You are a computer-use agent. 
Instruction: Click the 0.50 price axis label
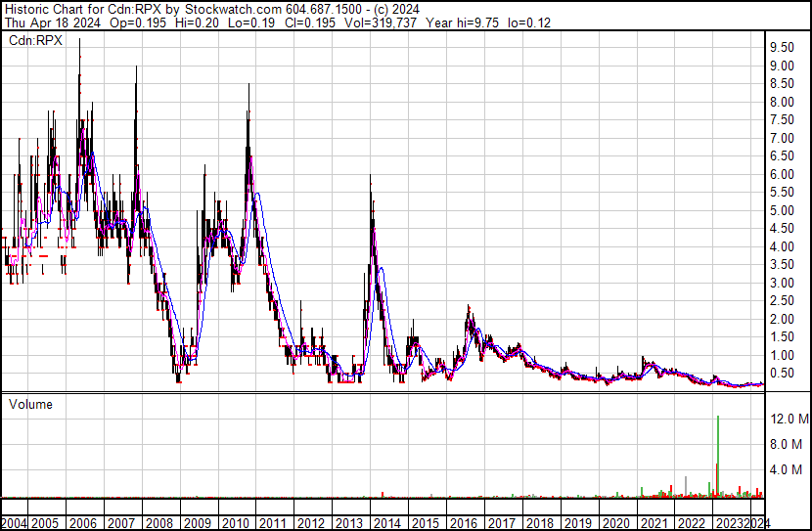781,374
